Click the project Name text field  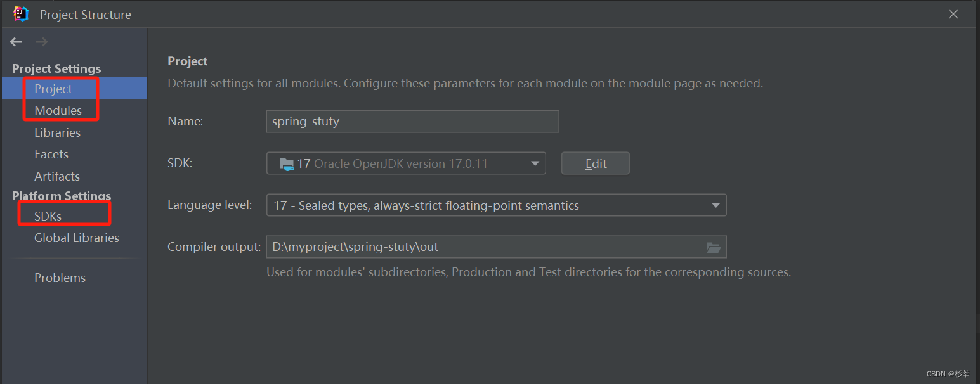pyautogui.click(x=412, y=122)
